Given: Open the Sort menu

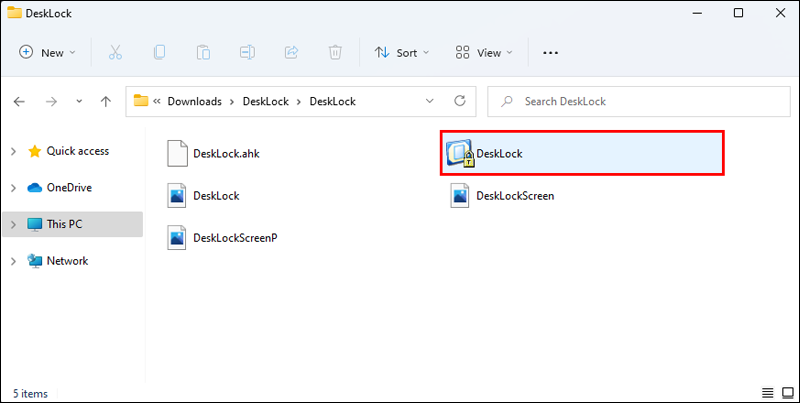Looking at the screenshot, I should point(401,52).
